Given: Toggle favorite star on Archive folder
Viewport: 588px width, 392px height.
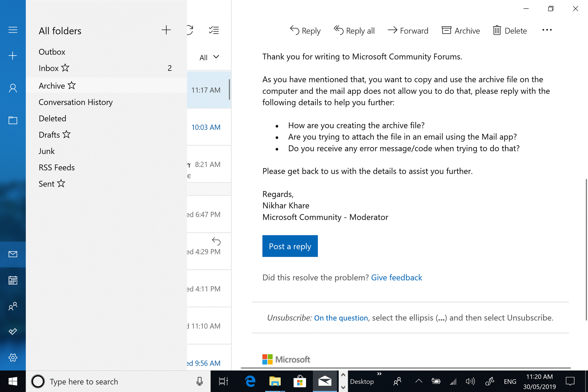Looking at the screenshot, I should click(72, 85).
